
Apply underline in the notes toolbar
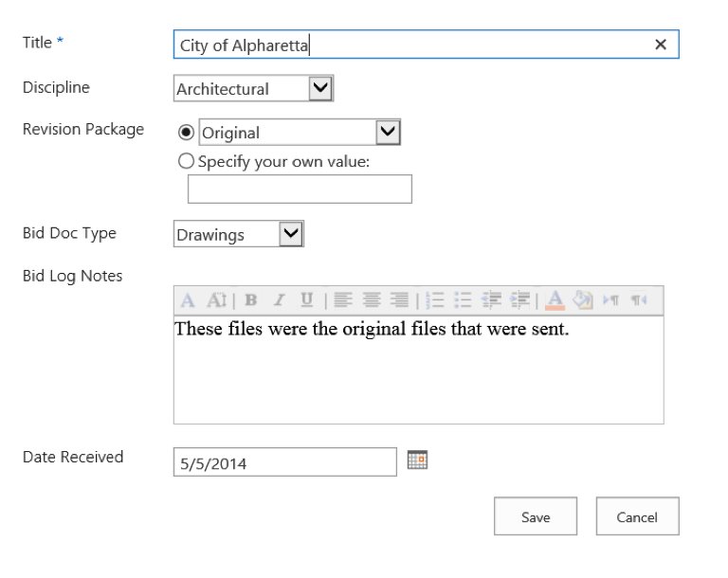(306, 300)
